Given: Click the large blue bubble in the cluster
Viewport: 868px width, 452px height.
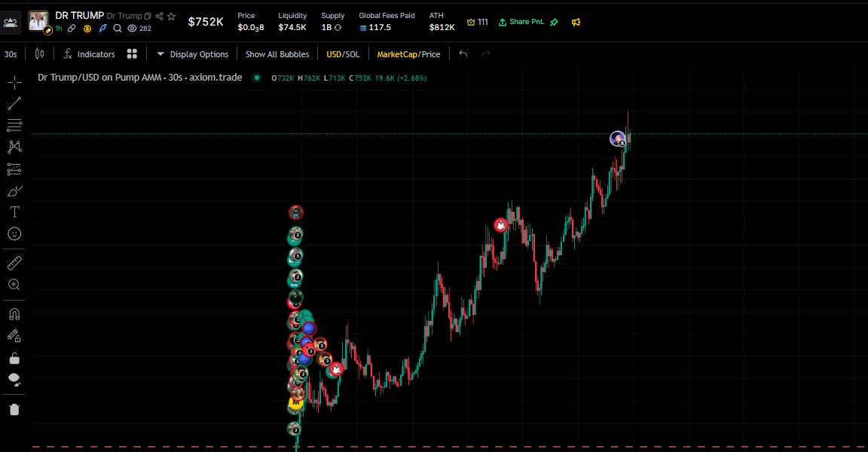Looking at the screenshot, I should [x=308, y=328].
